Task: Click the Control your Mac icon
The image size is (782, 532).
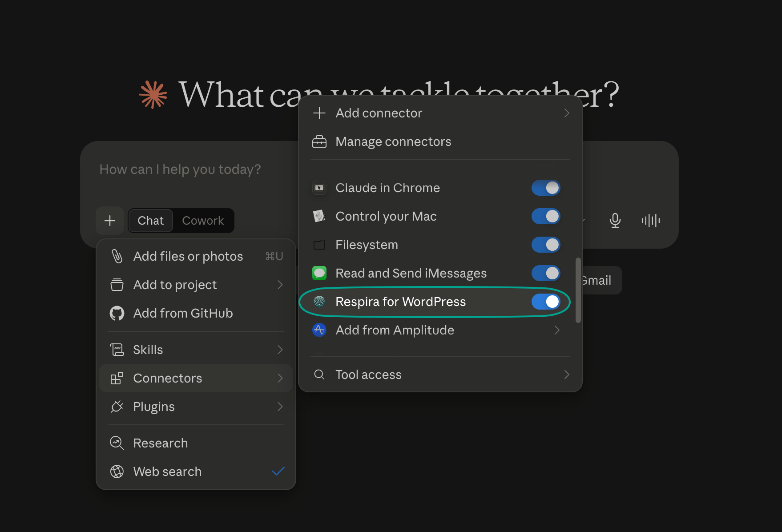Action: (319, 216)
